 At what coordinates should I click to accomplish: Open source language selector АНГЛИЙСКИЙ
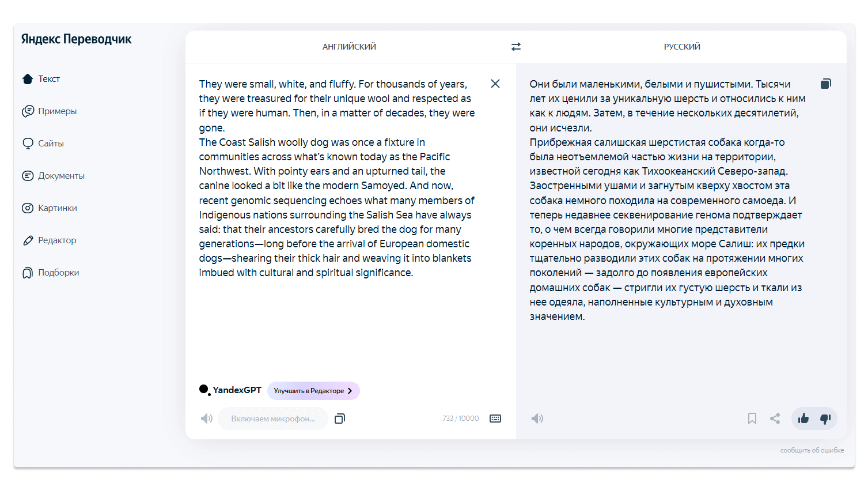coord(349,47)
